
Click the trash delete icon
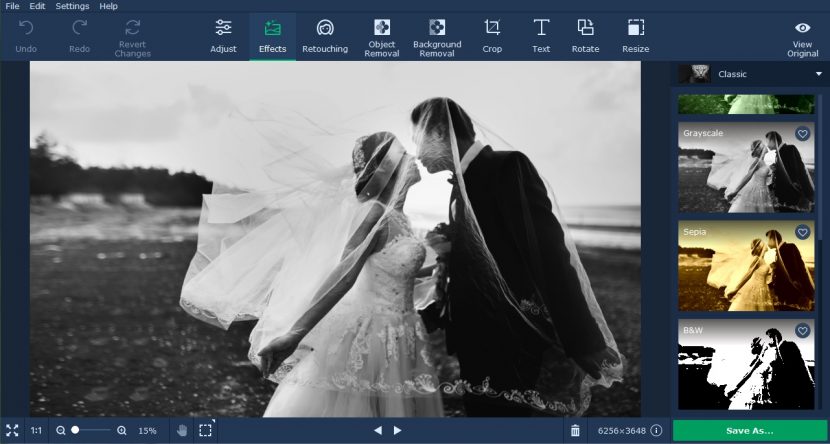tap(575, 430)
